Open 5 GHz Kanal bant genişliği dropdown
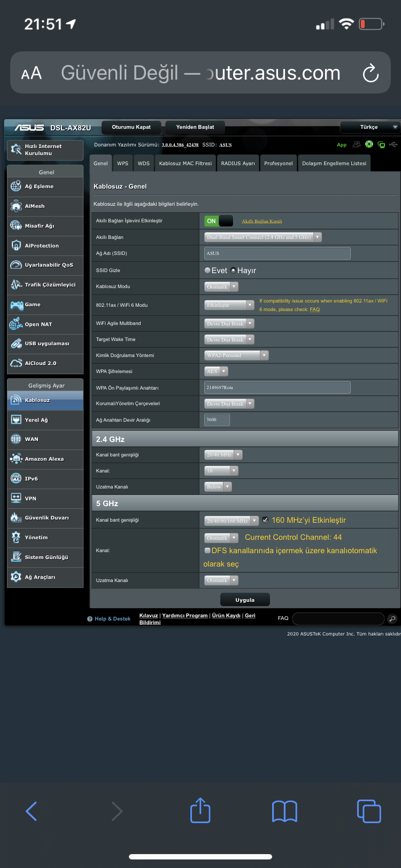This screenshot has height=868, width=401. [x=232, y=520]
